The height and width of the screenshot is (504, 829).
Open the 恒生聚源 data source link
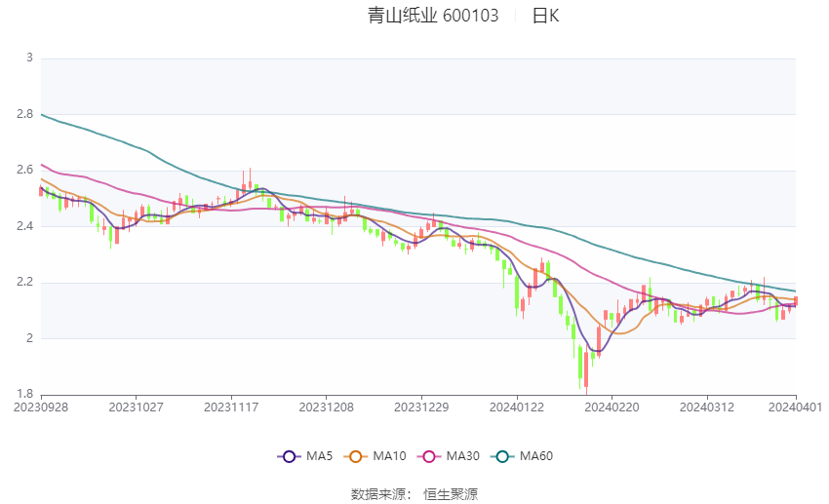click(451, 494)
